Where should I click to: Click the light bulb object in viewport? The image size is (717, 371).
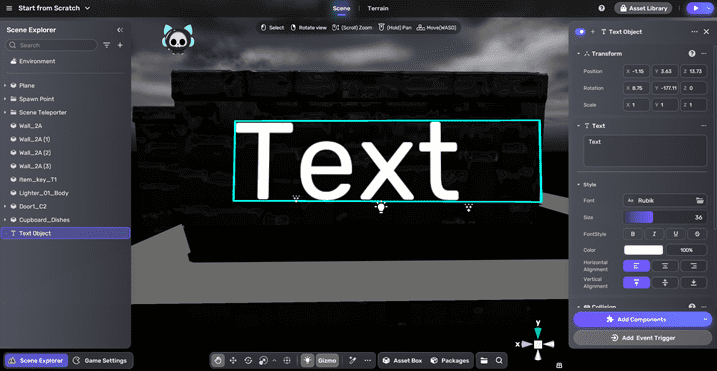(381, 207)
